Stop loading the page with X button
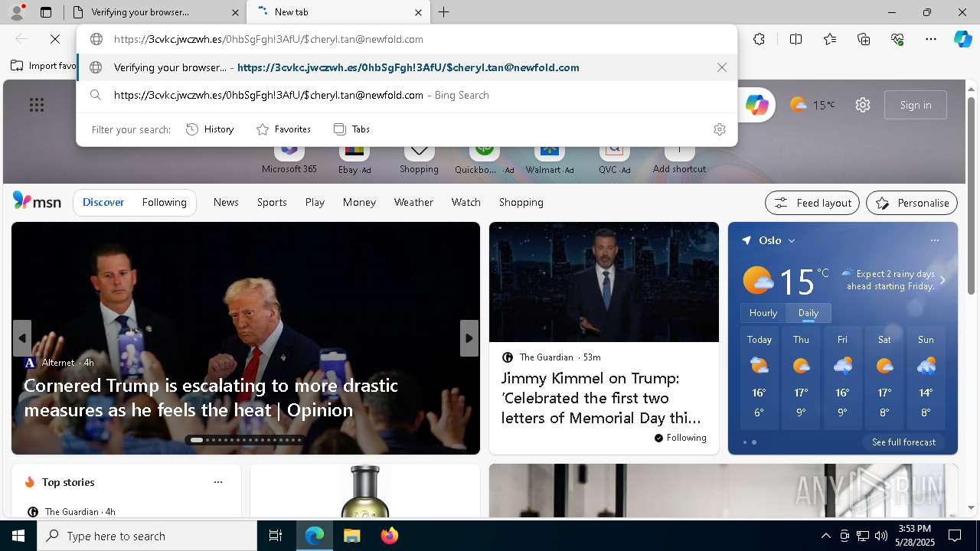The width and height of the screenshot is (980, 551). click(55, 39)
